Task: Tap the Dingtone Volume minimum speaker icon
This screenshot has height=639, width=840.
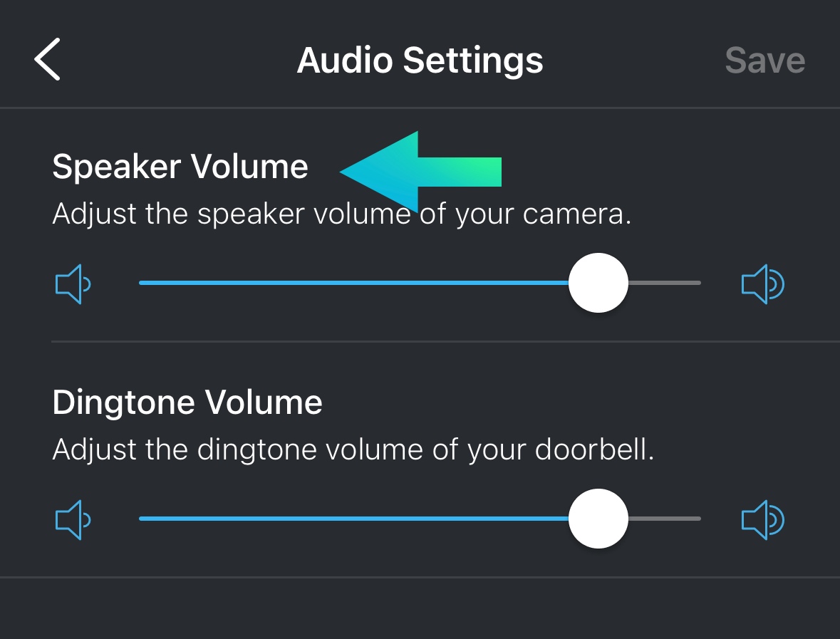Action: click(73, 520)
